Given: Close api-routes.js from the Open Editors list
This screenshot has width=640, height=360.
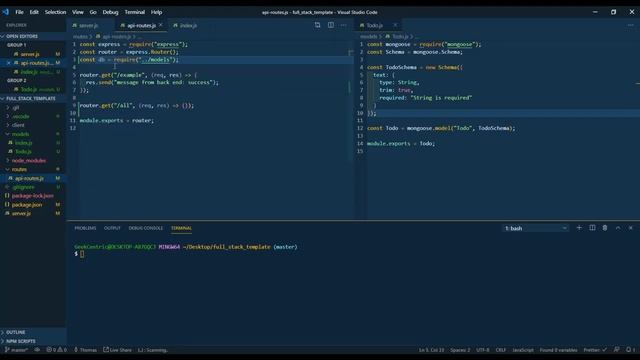Looking at the screenshot, I should click(9, 63).
